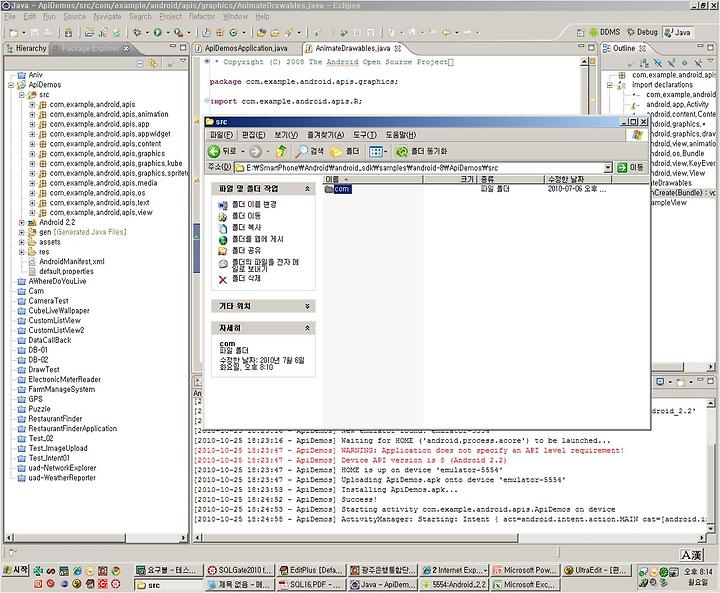720x593 pixels.
Task: Toggle Link with Editor in Package Explorer
Action: click(152, 63)
